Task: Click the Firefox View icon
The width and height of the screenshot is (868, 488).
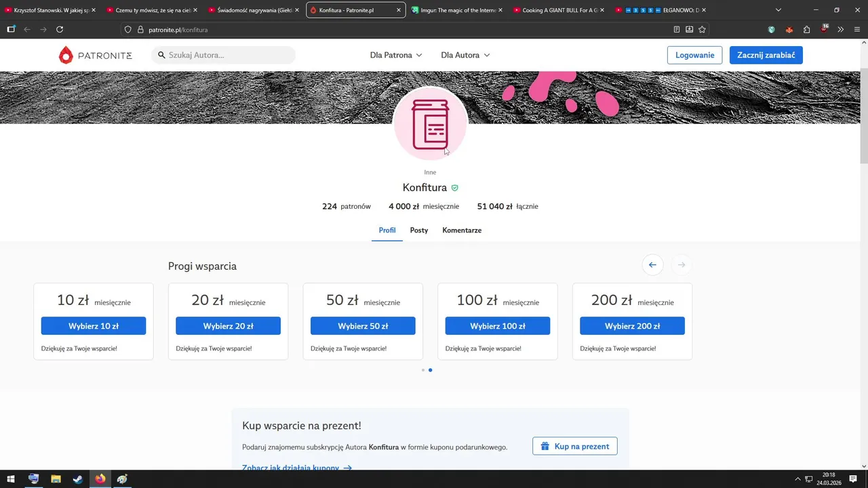Action: 11,29
